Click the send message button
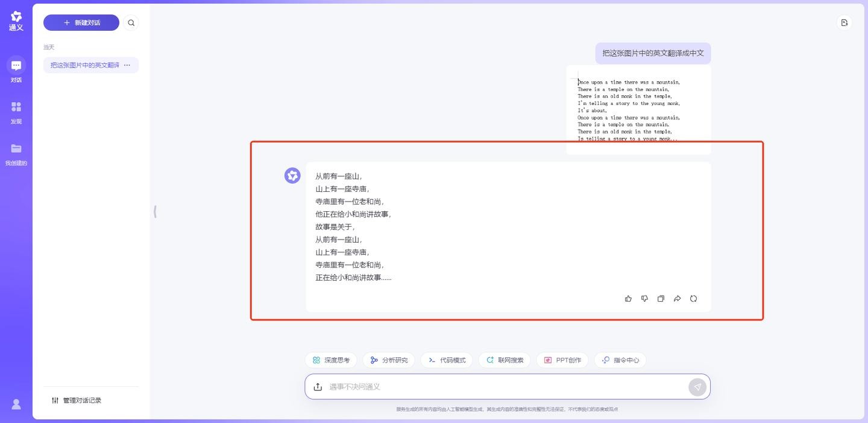This screenshot has height=423, width=868. click(697, 387)
